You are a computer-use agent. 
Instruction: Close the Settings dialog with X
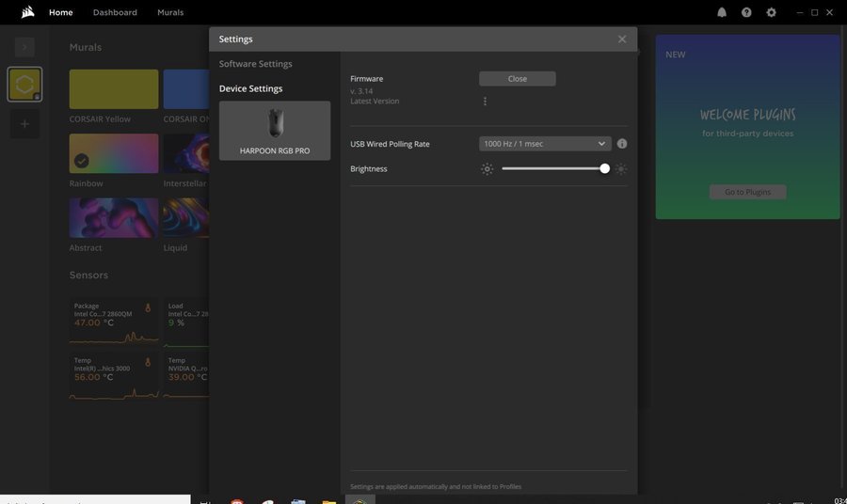[x=622, y=39]
